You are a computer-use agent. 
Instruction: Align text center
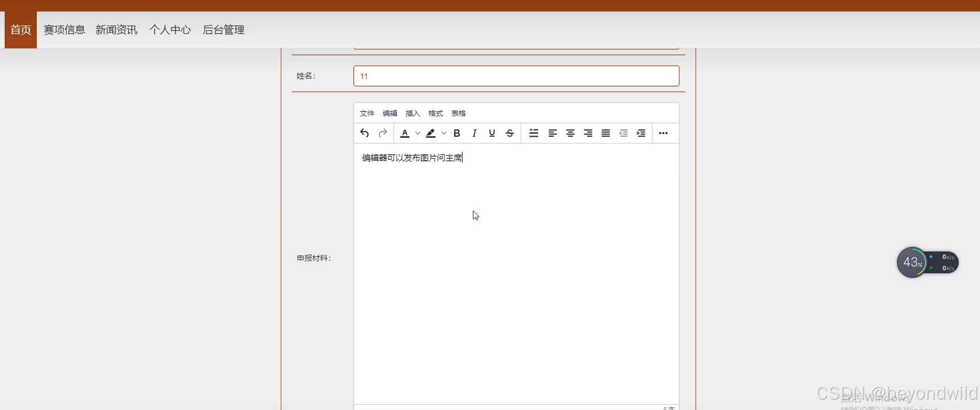[570, 133]
